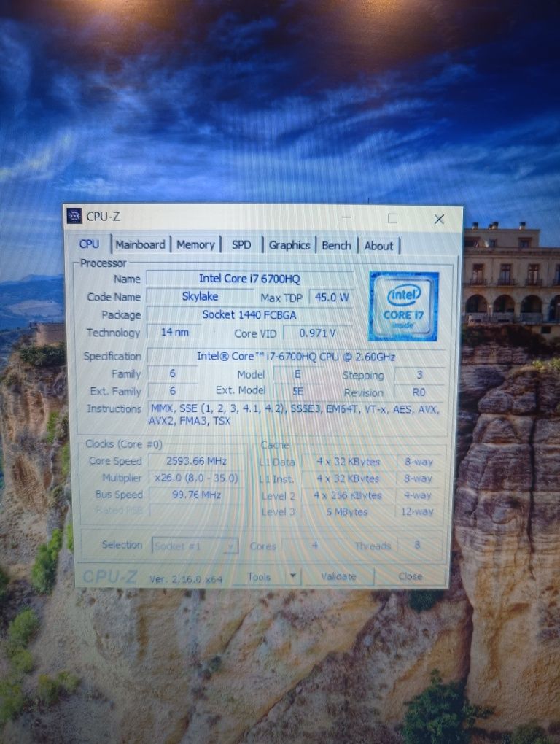Click the Level 3 value 6 MBytes
This screenshot has width=560, height=744.
coord(348,512)
